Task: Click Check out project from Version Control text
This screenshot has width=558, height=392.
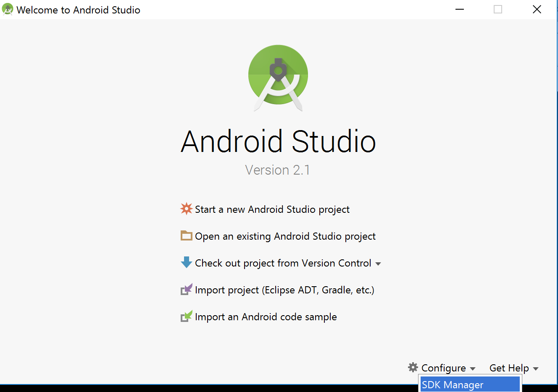Action: (283, 263)
